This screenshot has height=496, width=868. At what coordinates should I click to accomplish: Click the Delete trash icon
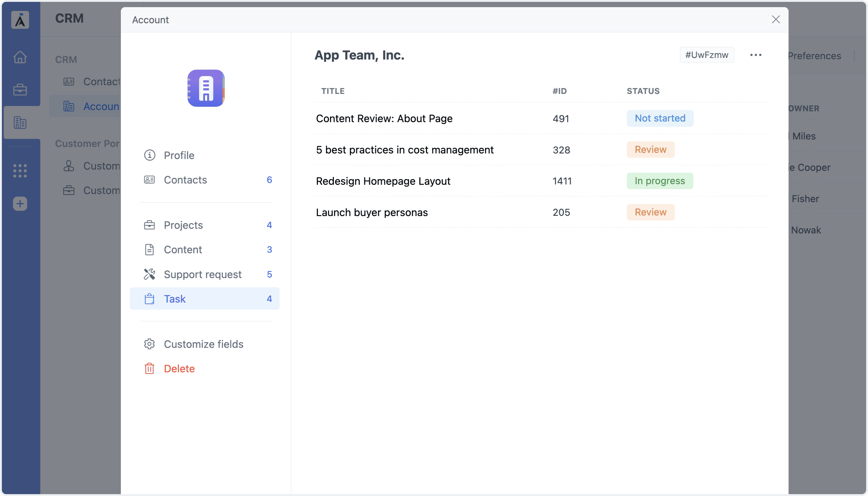149,368
